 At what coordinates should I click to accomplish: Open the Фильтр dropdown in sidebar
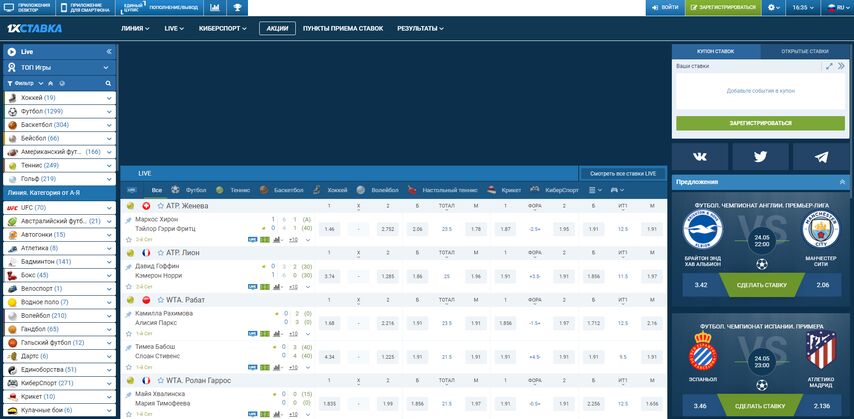point(25,83)
